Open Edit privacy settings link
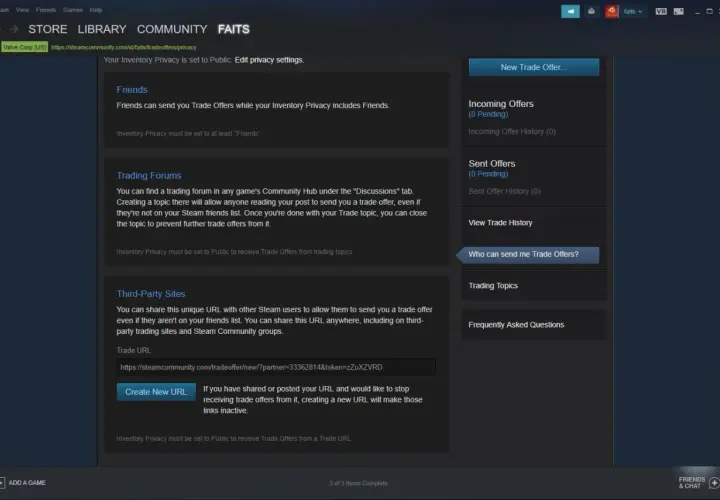This screenshot has width=720, height=500. 269,60
